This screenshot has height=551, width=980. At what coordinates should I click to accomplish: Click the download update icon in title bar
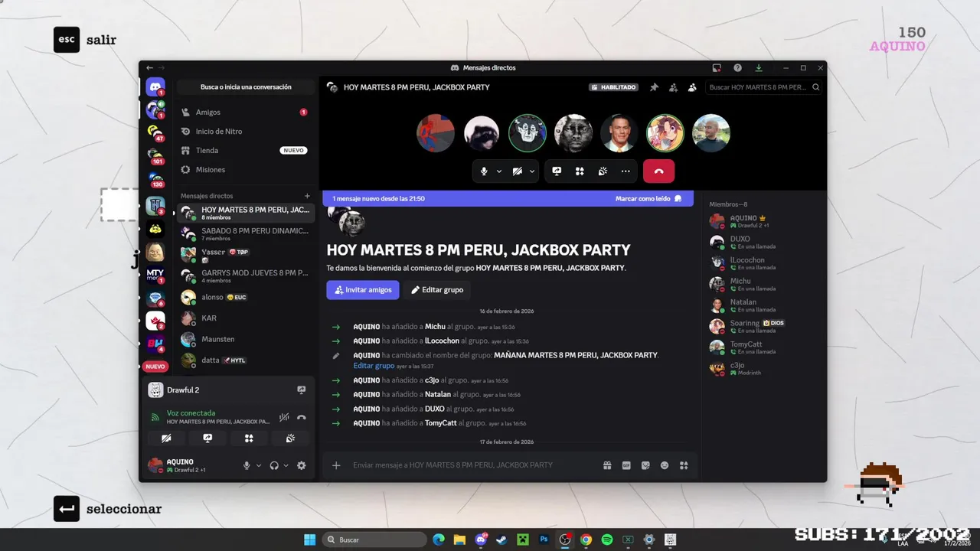759,68
